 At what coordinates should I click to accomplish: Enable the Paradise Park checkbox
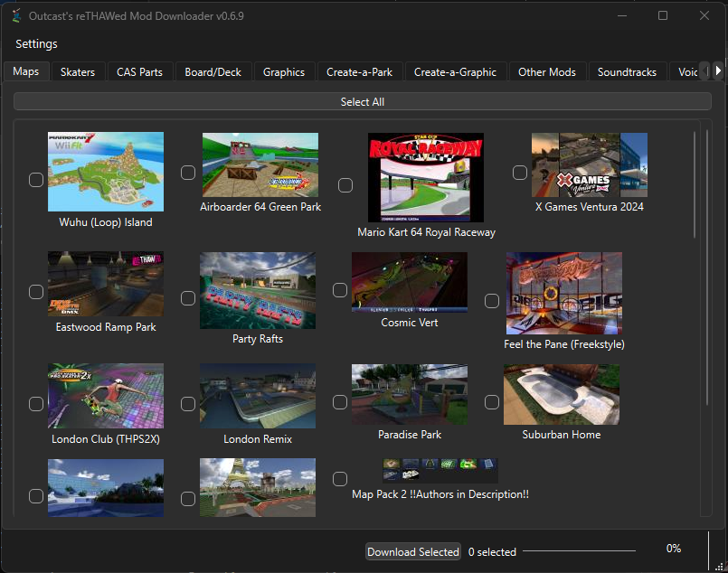pos(340,402)
